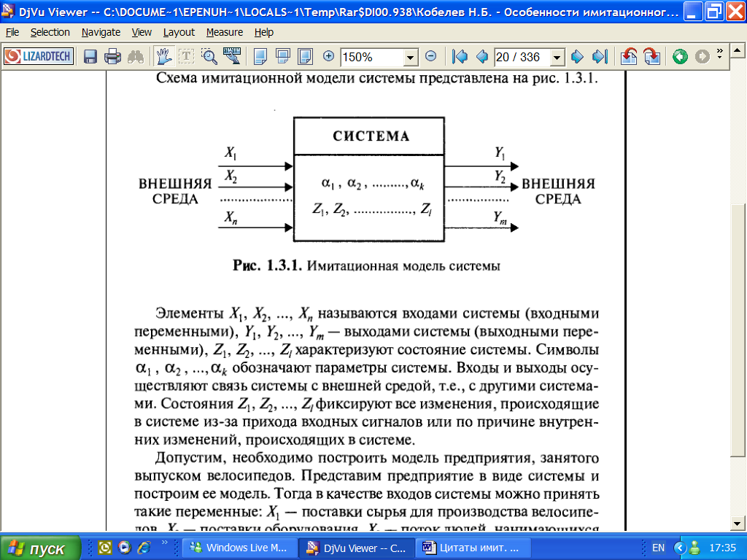The height and width of the screenshot is (560, 747).
Task: Open the View menu
Action: tap(142, 32)
